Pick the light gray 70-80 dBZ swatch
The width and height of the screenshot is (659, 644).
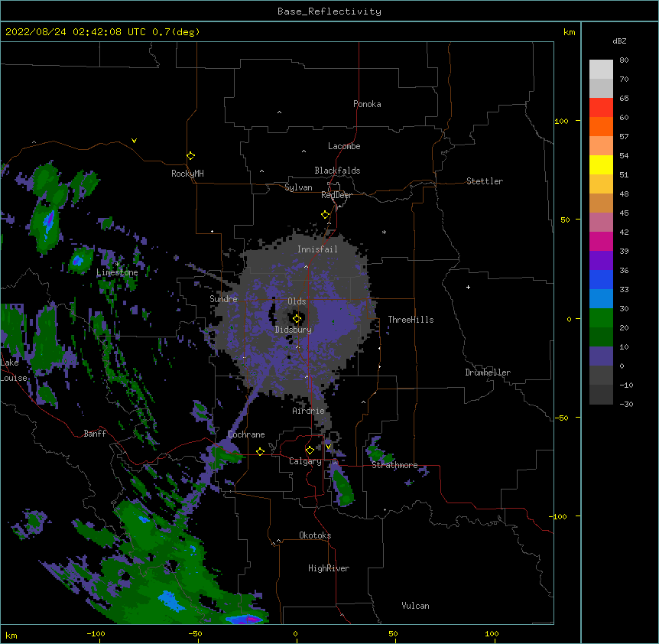tap(601, 70)
